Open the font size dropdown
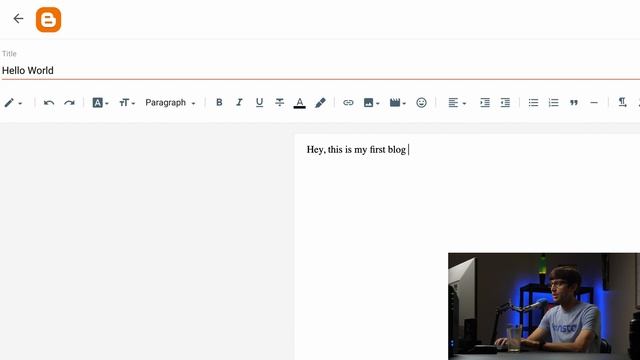640x360 pixels. pos(127,102)
